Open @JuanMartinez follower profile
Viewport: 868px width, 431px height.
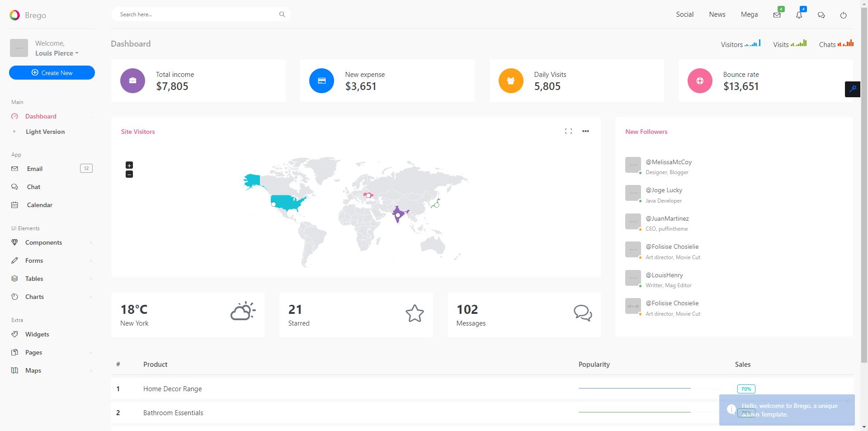[667, 218]
